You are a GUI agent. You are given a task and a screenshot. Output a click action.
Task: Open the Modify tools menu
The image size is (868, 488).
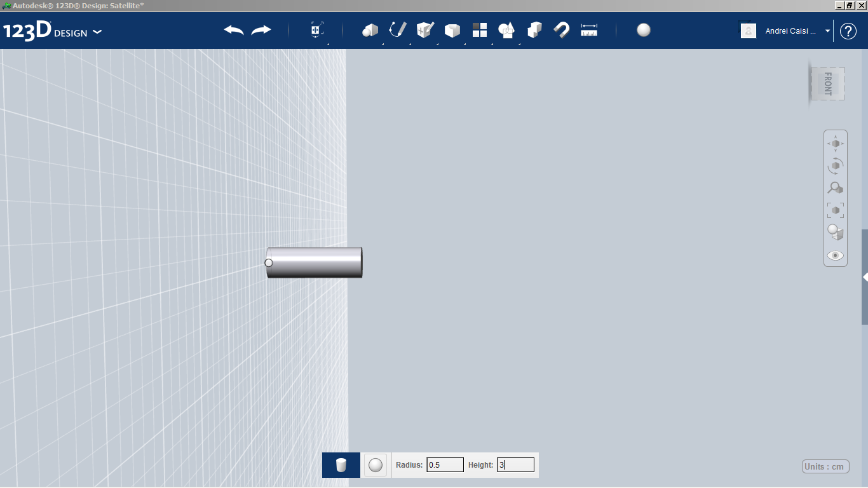tap(452, 30)
